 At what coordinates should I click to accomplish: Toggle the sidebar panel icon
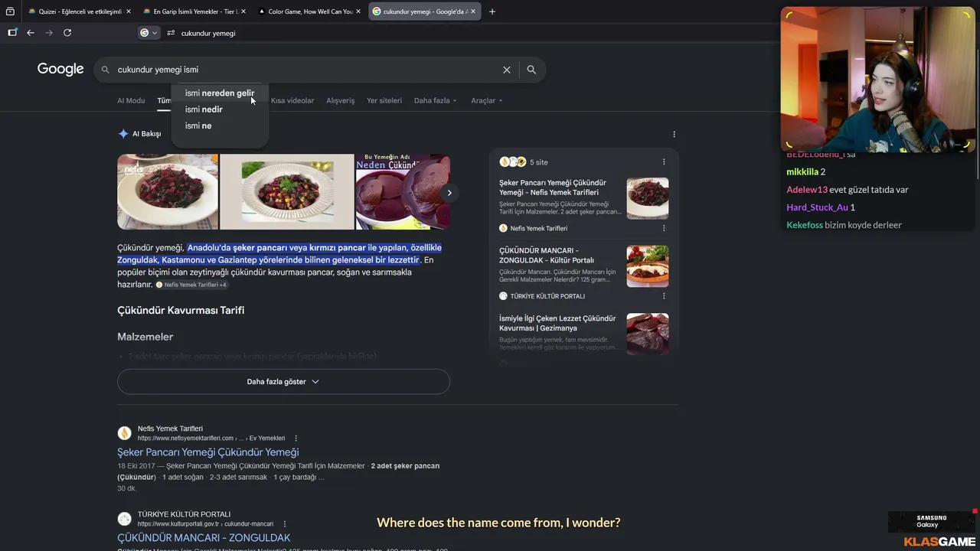tap(12, 33)
